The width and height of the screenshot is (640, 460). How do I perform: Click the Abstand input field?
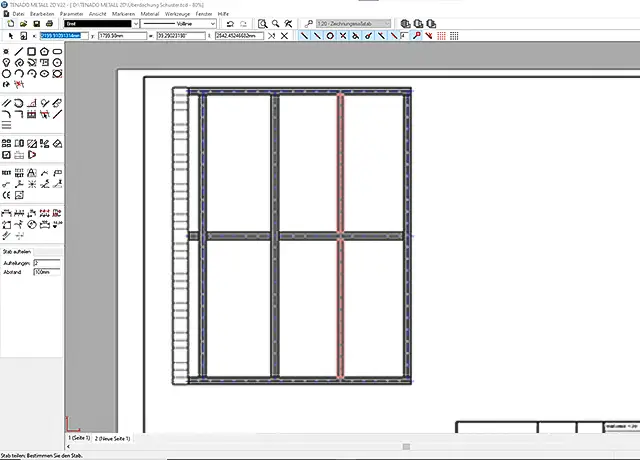tap(46, 272)
